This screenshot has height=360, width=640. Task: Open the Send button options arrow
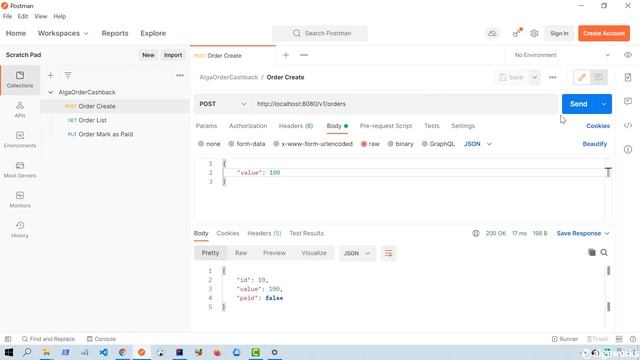(x=604, y=104)
